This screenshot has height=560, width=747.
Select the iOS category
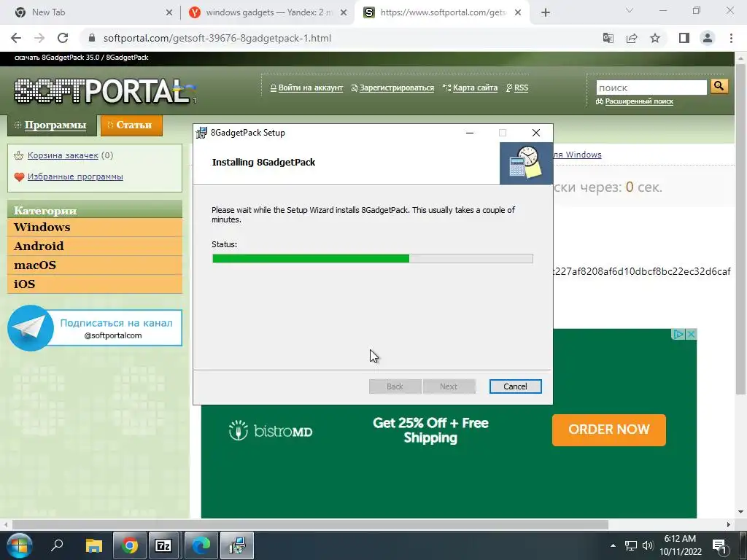[95, 284]
